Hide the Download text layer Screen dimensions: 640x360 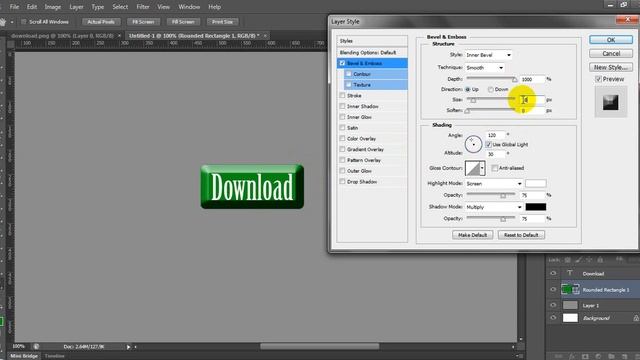point(553,273)
